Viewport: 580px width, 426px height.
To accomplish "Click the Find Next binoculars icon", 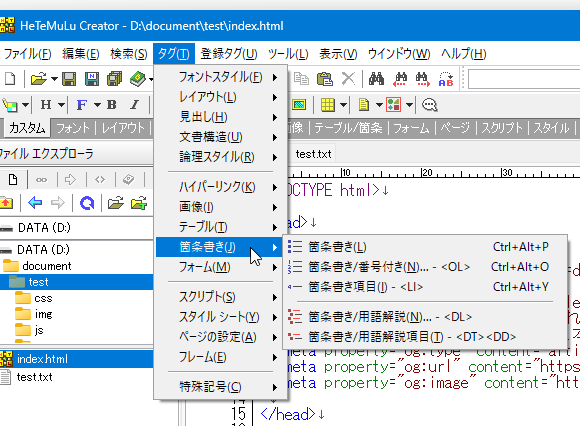I will (422, 79).
